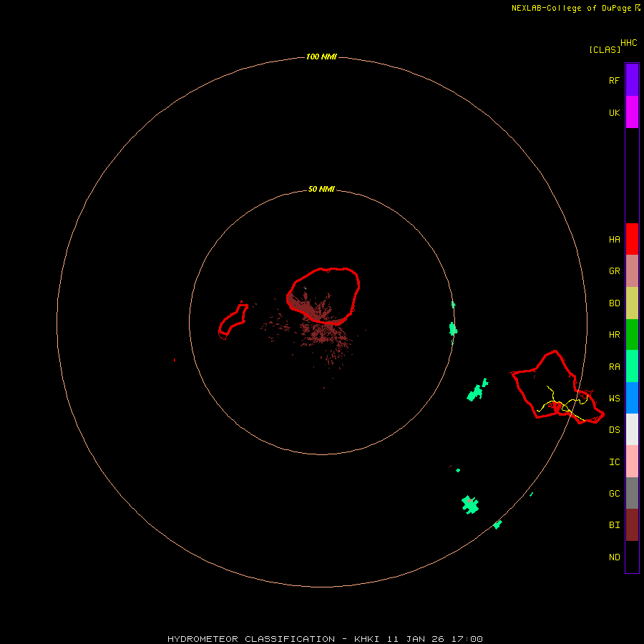Viewport: 644px width, 644px height.
Task: Click the RF legend label
Action: (614, 80)
